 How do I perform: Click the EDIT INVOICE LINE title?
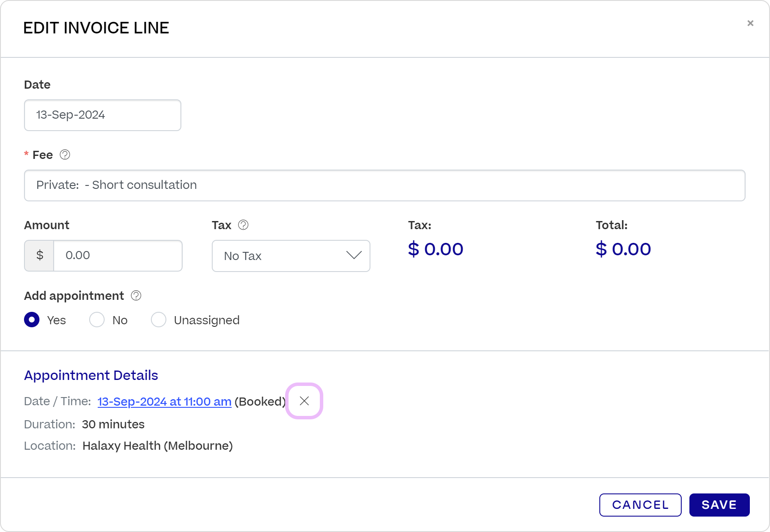[x=96, y=28]
